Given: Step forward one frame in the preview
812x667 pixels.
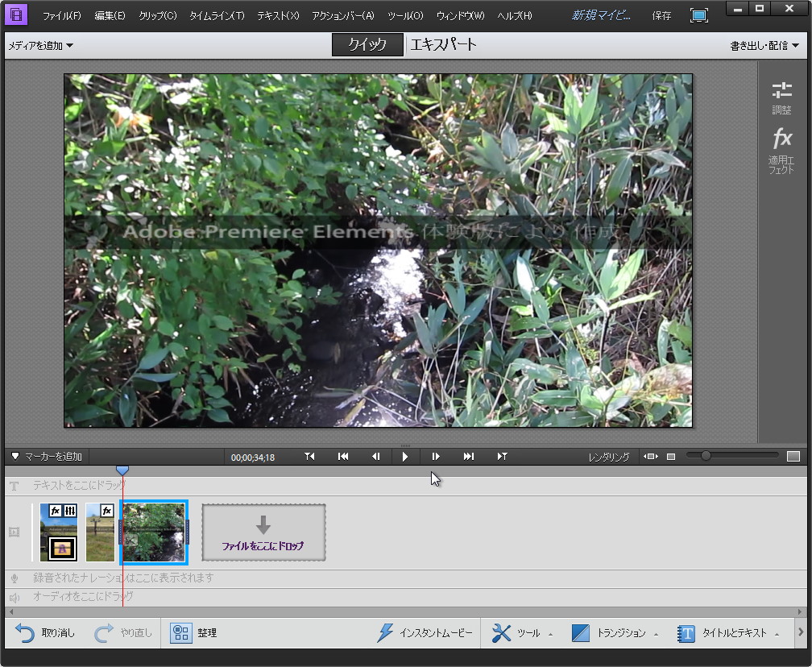Looking at the screenshot, I should coord(436,456).
